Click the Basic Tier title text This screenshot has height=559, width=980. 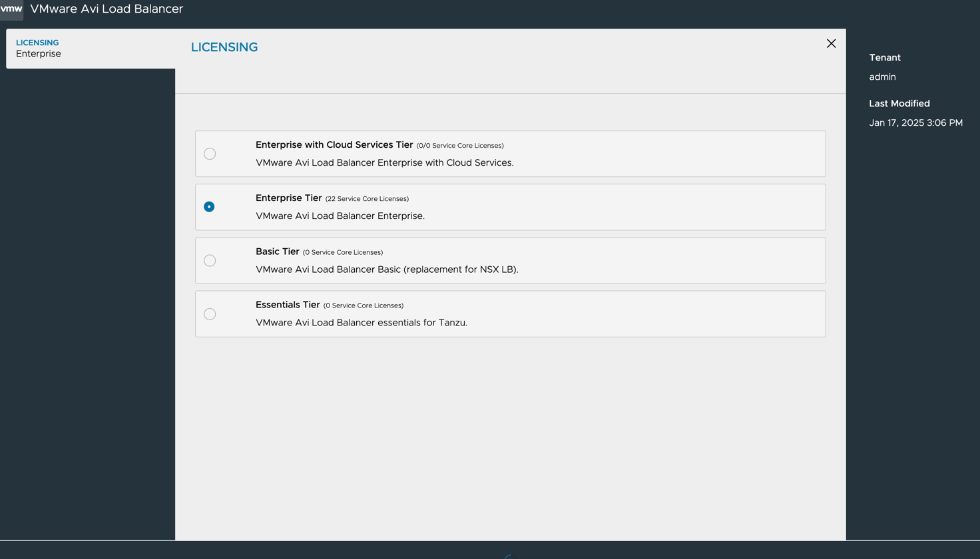coord(277,252)
